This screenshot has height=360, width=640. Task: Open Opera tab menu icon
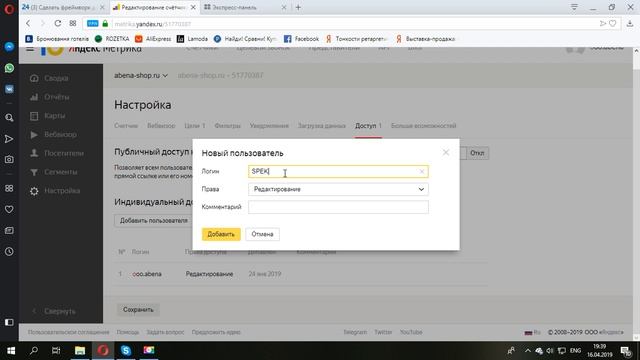pyautogui.click(x=574, y=7)
